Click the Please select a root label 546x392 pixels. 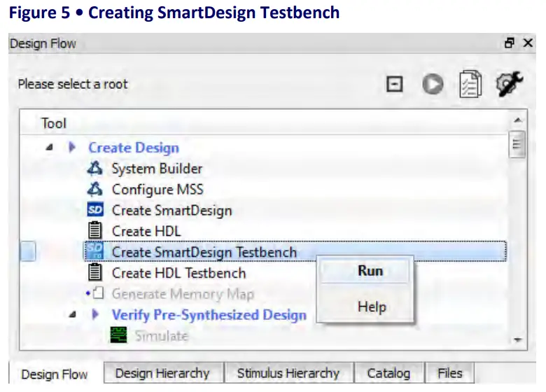click(x=73, y=84)
